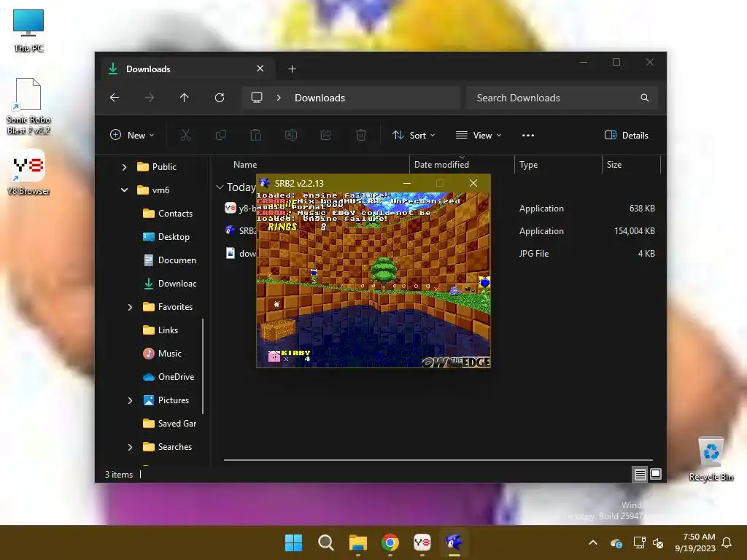Open Google Chrome from taskbar
This screenshot has width=747, height=560.
(390, 542)
